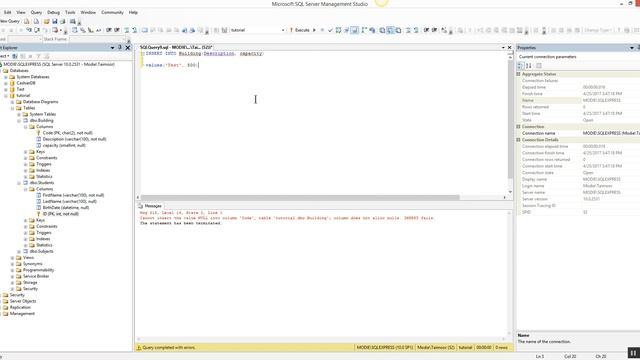The width and height of the screenshot is (640, 360).
Task: Click the tutorial database cylinder icon
Action: pyautogui.click(x=12, y=96)
